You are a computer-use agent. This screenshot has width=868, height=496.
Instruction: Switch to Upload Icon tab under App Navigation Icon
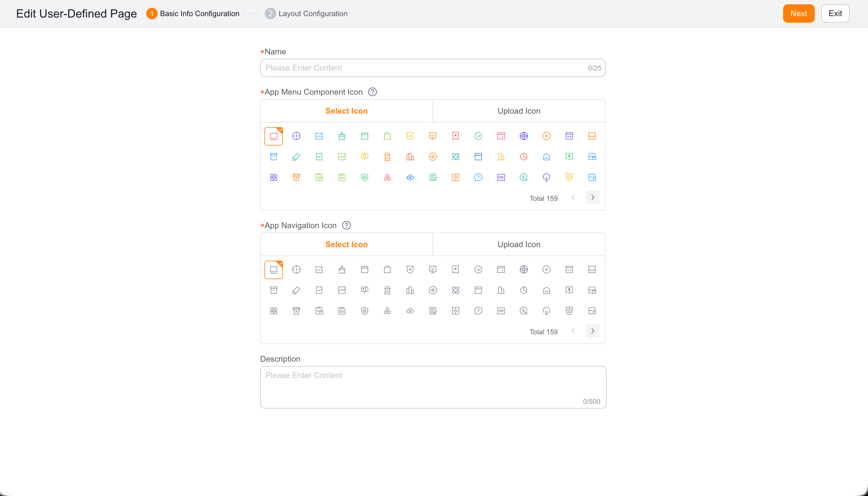[519, 245]
